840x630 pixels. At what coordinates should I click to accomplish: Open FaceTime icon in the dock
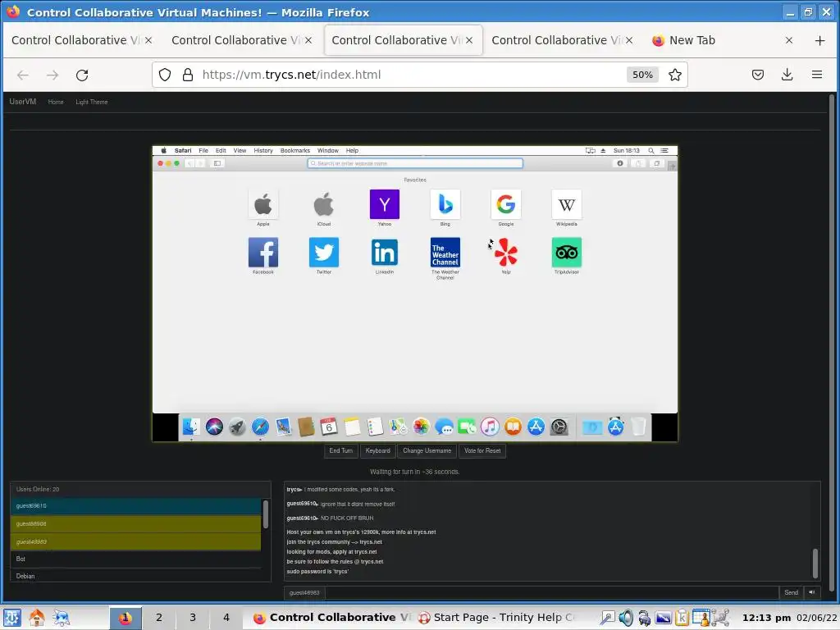point(467,427)
